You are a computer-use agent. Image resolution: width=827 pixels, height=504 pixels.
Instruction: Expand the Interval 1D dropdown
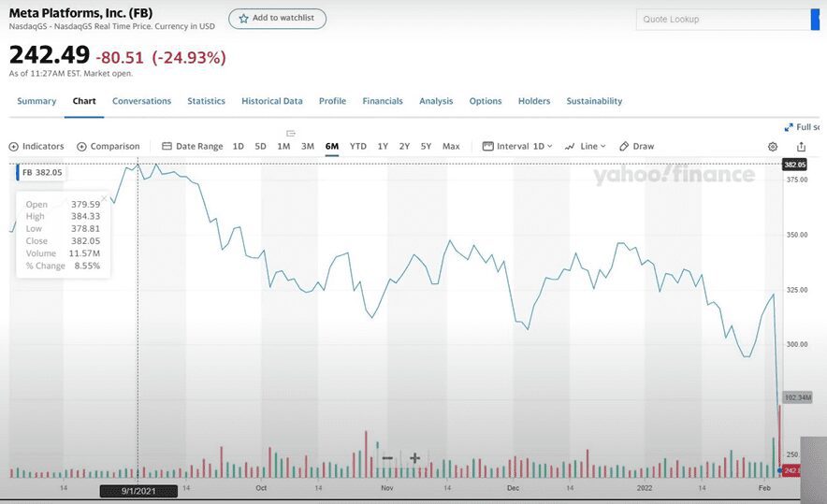pyautogui.click(x=517, y=147)
